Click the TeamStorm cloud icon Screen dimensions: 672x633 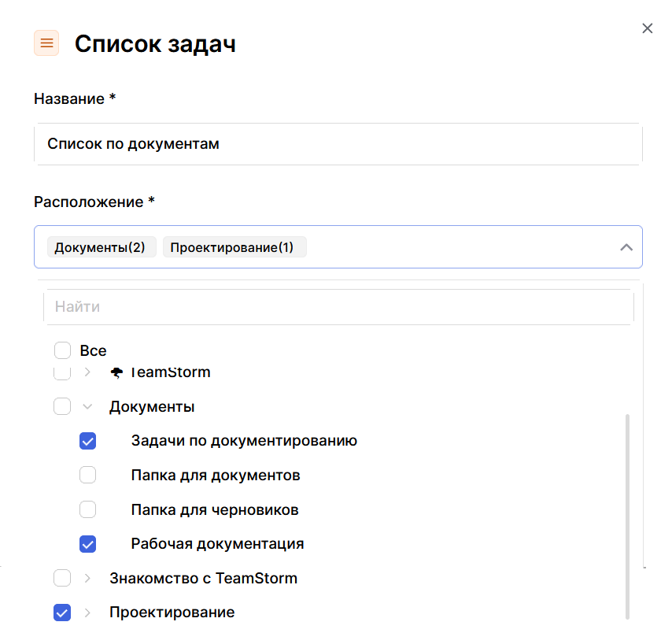(117, 372)
